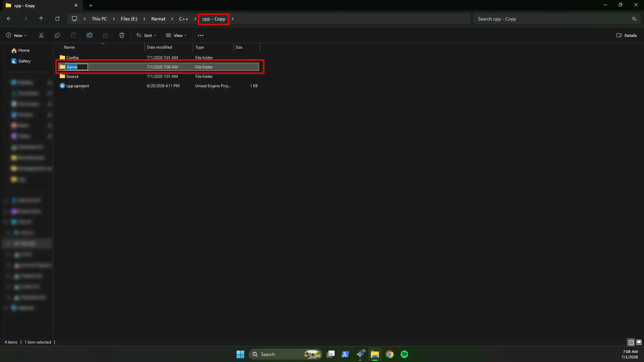Viewport: 644px width, 362px height.
Task: Click the Copy icon in toolbar
Action: click(57, 35)
